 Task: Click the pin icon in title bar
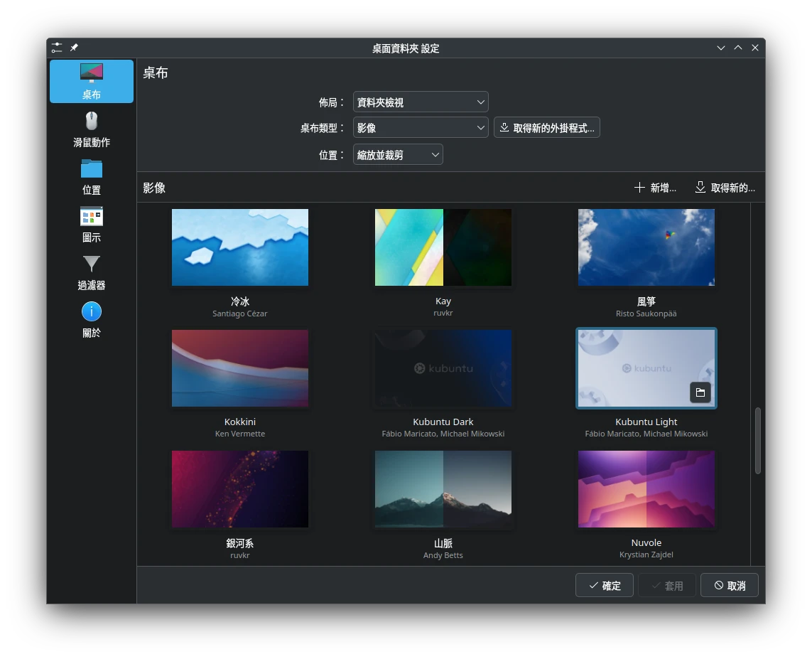[74, 48]
